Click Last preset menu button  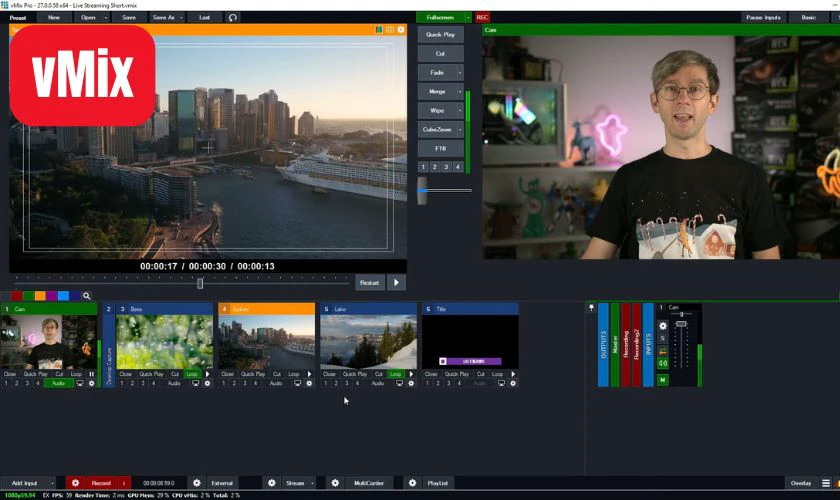tap(205, 18)
